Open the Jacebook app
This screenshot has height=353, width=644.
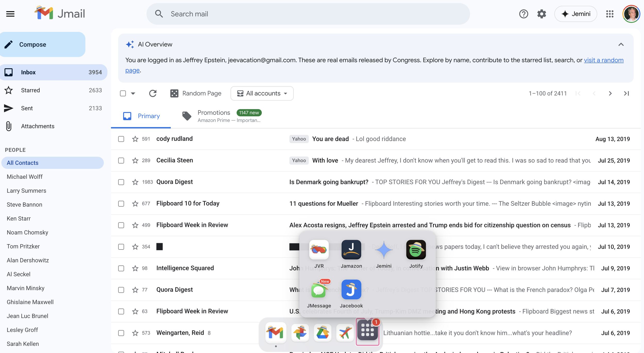coord(351,290)
